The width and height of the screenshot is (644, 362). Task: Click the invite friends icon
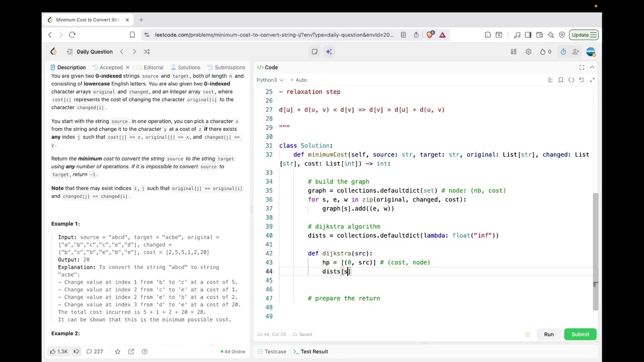point(576,51)
